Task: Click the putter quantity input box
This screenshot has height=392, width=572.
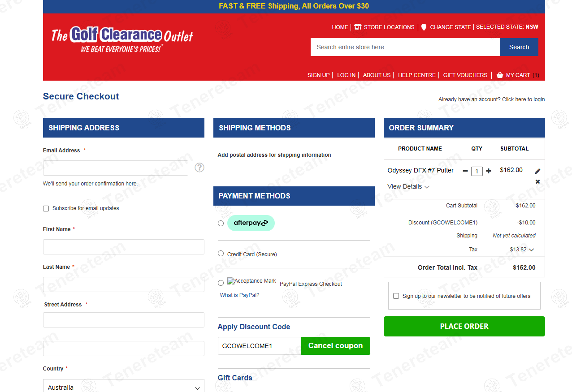Action: pos(477,171)
